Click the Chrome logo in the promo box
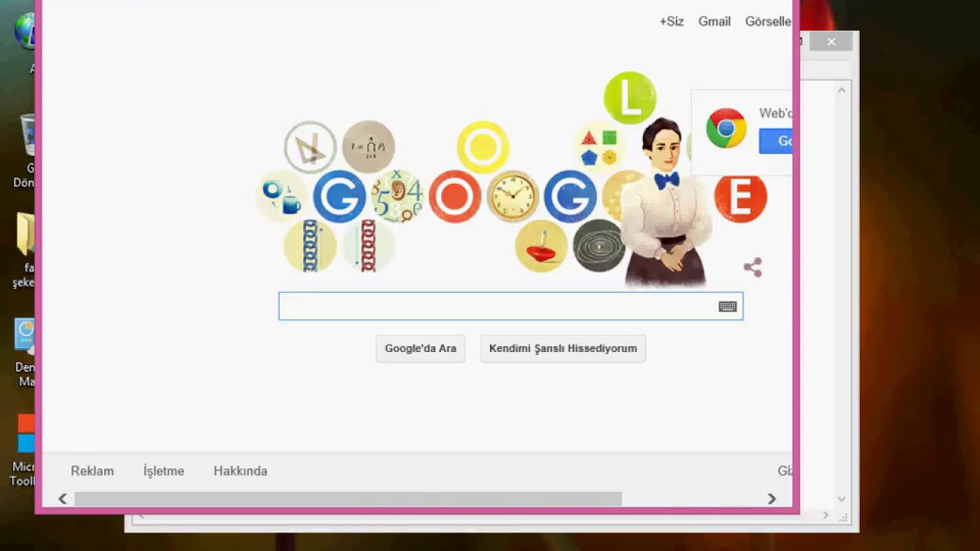This screenshot has height=551, width=980. pos(726,129)
